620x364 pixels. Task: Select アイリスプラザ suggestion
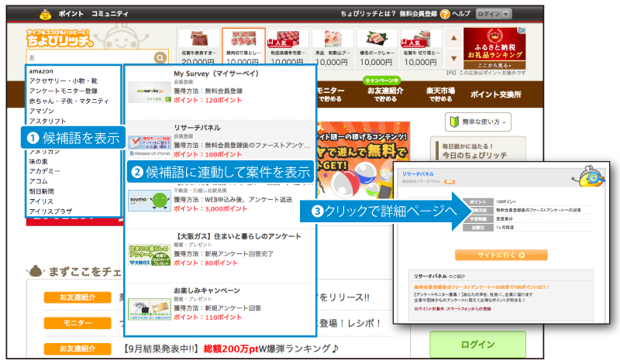click(50, 211)
